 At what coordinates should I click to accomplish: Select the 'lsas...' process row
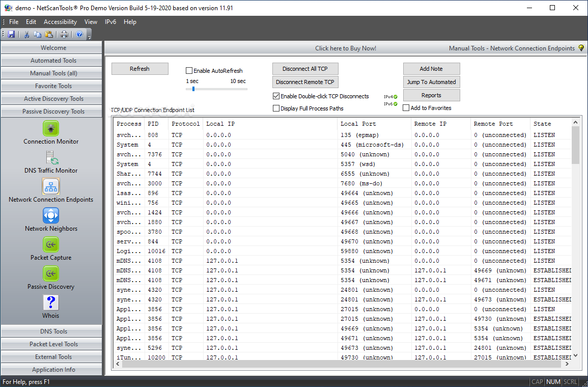343,193
